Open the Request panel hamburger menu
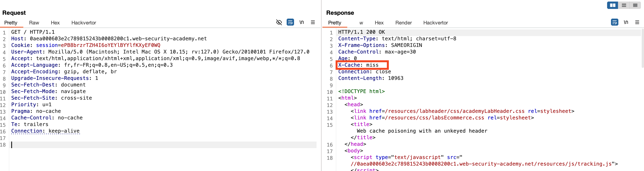The width and height of the screenshot is (644, 171). click(313, 22)
